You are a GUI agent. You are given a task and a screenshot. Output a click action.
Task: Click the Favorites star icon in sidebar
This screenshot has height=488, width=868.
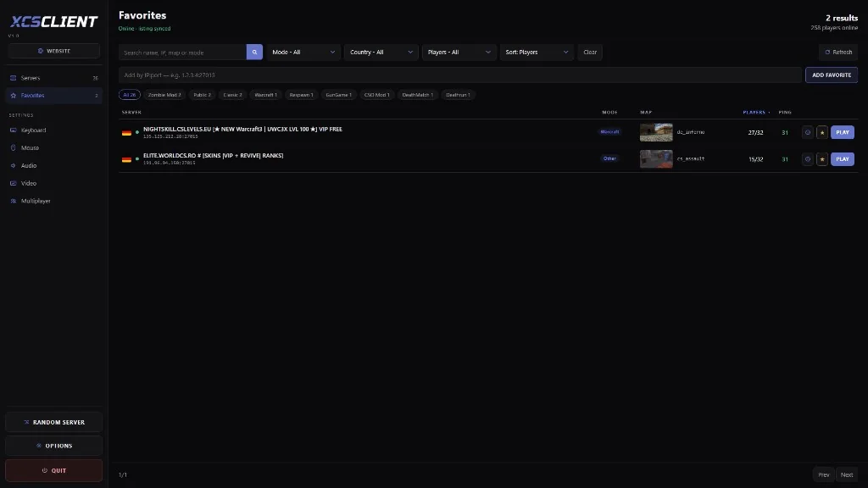pos(14,95)
